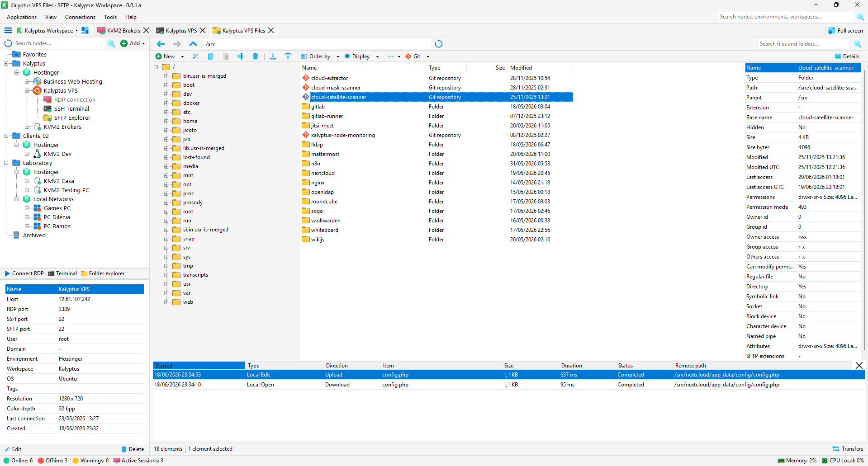Toggle the Details panel
This screenshot has height=466, width=868.
click(847, 56)
